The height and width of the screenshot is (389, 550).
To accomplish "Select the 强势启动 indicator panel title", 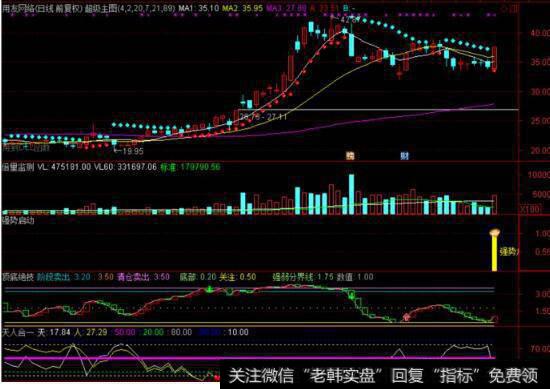I will pos(18,220).
